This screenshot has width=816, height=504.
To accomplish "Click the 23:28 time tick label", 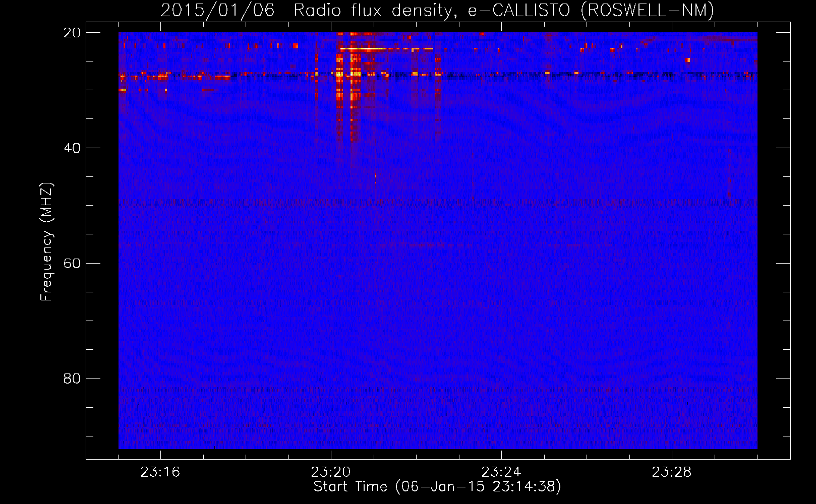I will click(x=672, y=472).
